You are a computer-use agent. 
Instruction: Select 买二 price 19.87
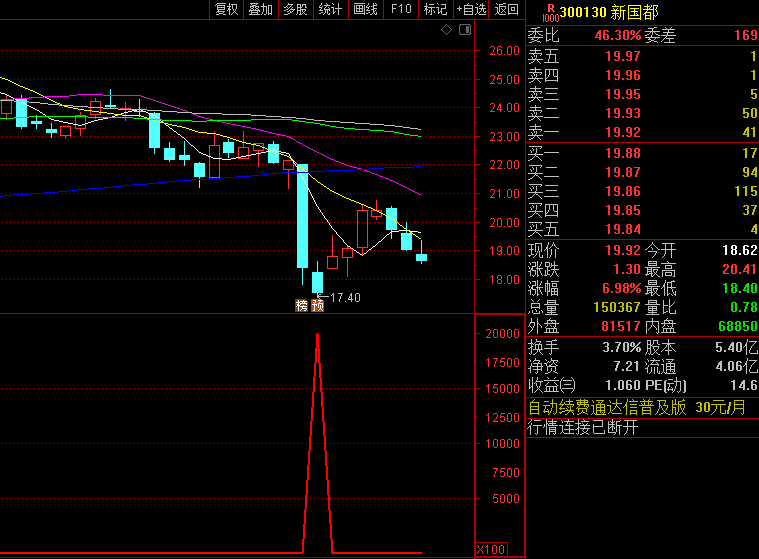click(623, 172)
